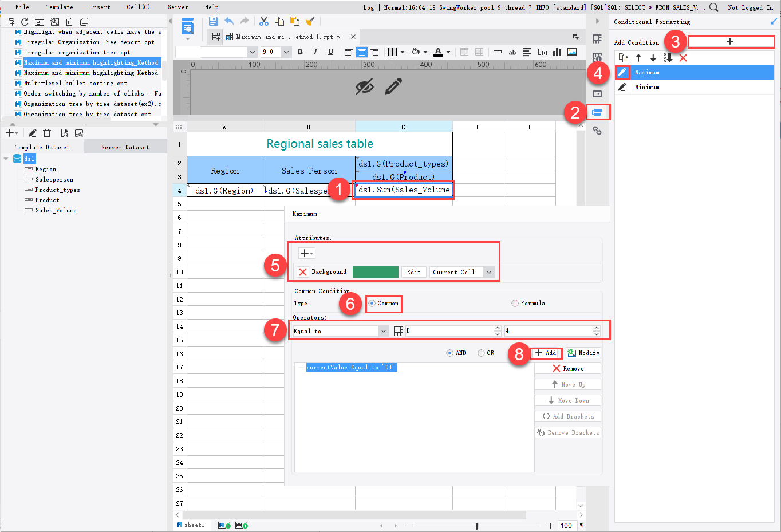Copy the Maximum condition with the duplicate icon
The width and height of the screenshot is (781, 532).
pos(624,57)
